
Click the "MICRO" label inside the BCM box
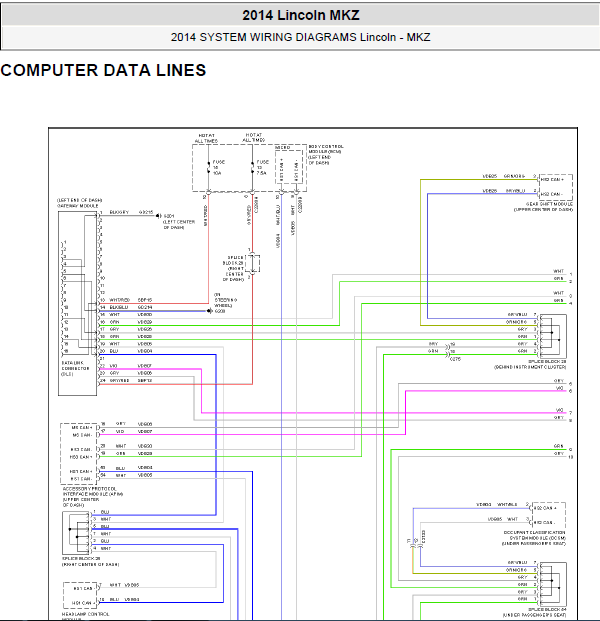pyautogui.click(x=283, y=147)
